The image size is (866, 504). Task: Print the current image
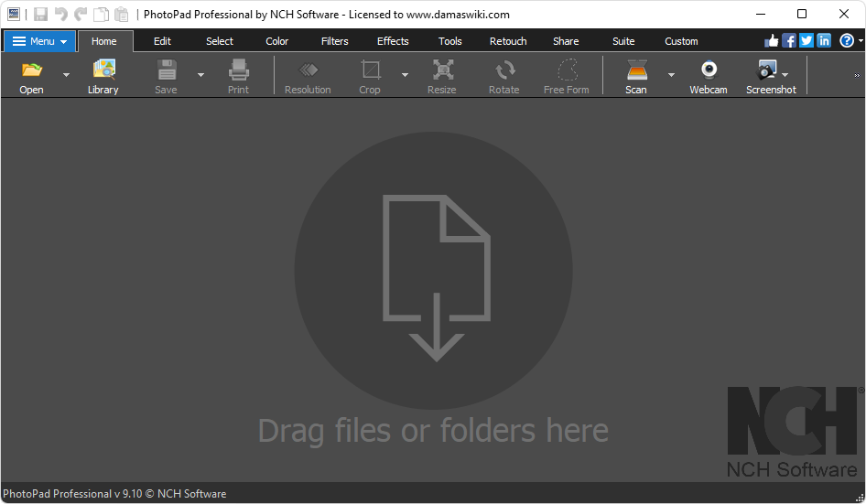(239, 76)
